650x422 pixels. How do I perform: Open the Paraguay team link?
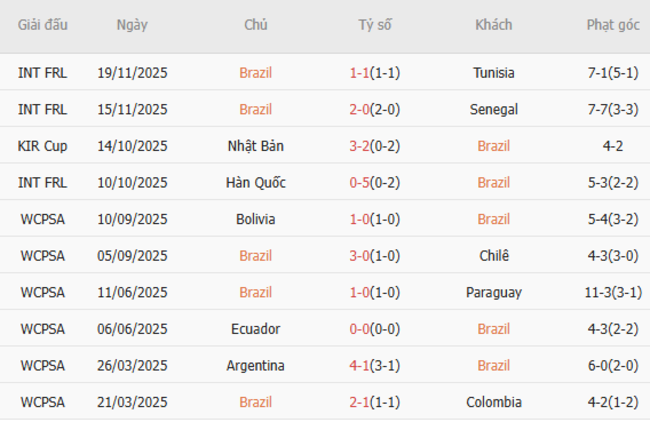pos(493,292)
